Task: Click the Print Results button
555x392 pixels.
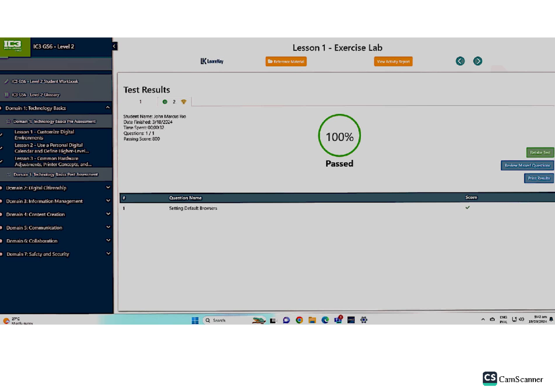Action: pyautogui.click(x=538, y=178)
